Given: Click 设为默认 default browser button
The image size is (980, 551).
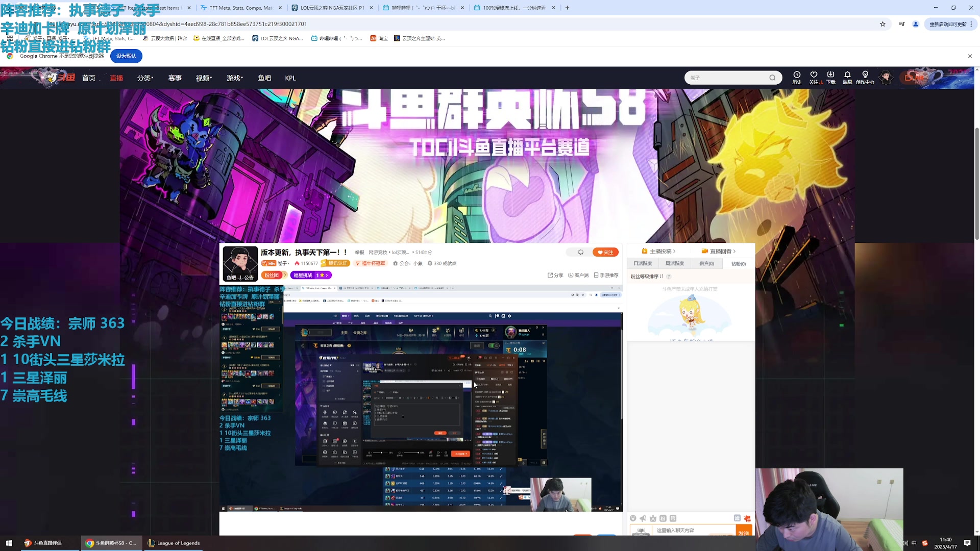Looking at the screenshot, I should [126, 56].
